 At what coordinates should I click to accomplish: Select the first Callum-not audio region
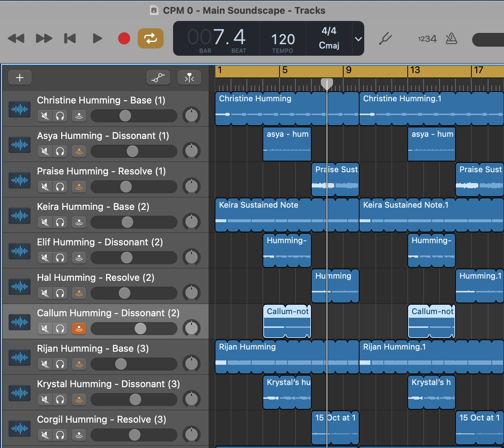[287, 321]
